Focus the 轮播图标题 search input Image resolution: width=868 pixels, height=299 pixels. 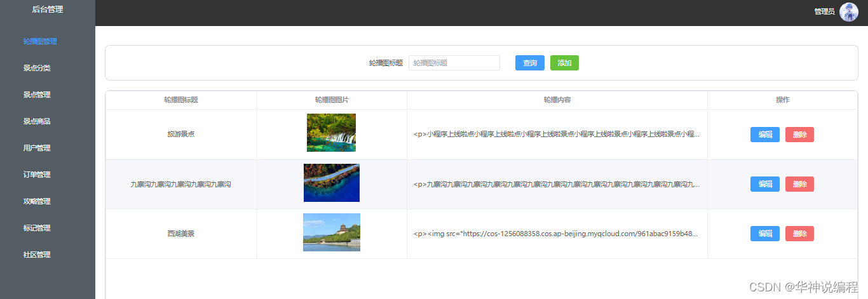point(454,63)
